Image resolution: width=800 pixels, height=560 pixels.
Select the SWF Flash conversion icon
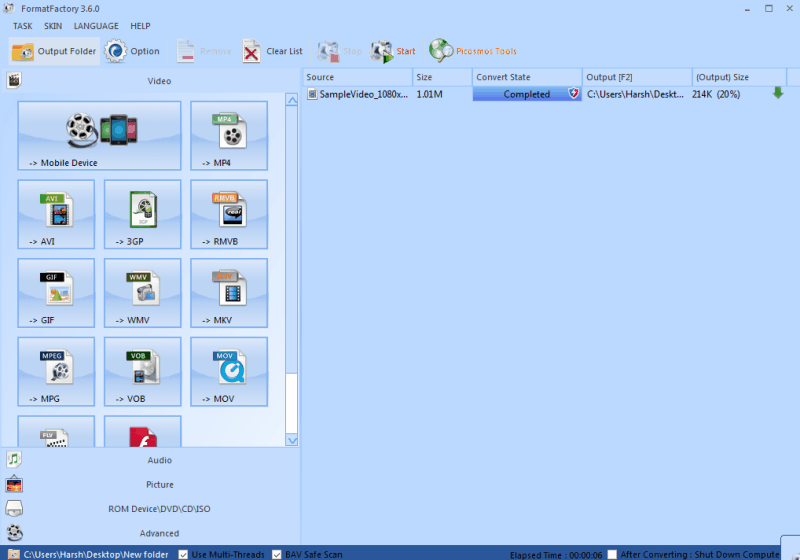click(x=142, y=432)
